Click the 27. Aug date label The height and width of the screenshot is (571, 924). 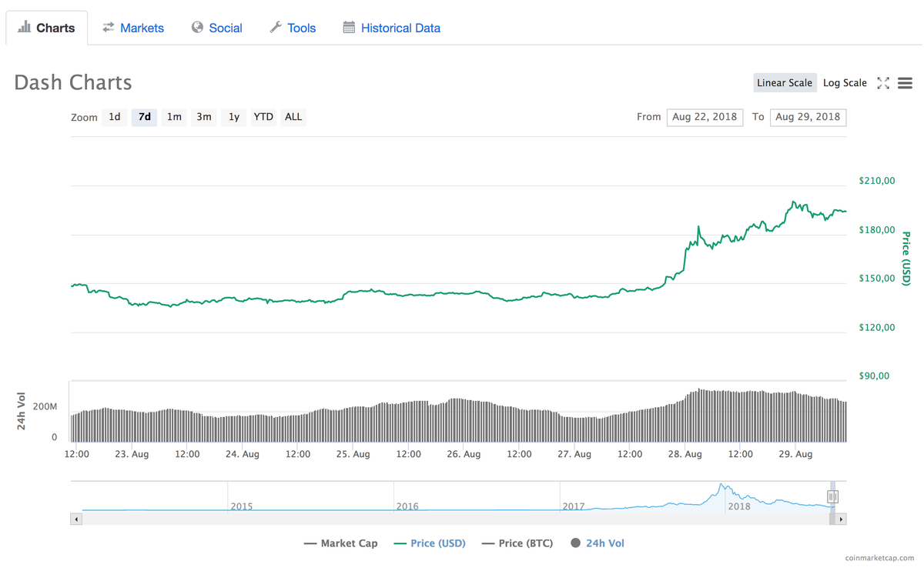574,454
